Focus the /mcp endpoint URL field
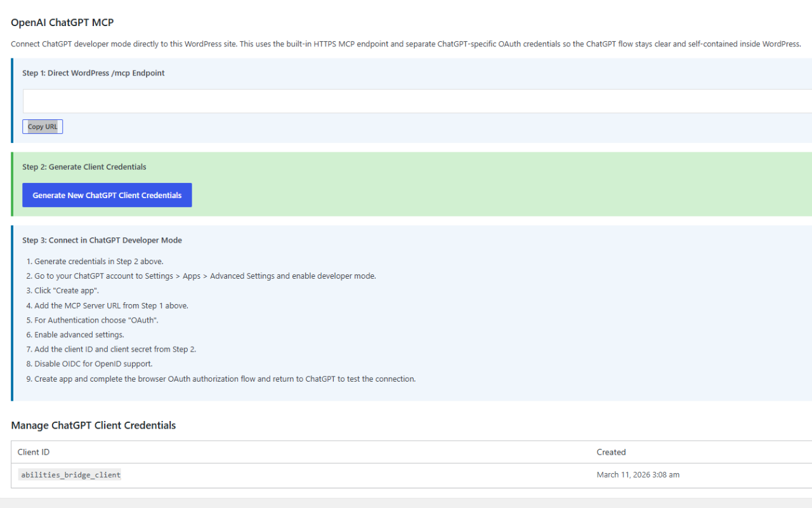This screenshot has height=508, width=812. 417,101
